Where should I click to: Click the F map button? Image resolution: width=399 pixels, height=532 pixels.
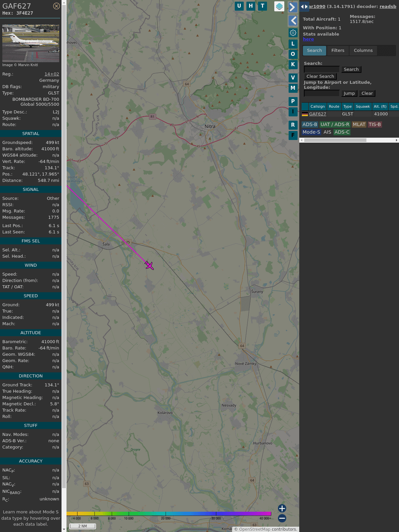[x=293, y=135]
